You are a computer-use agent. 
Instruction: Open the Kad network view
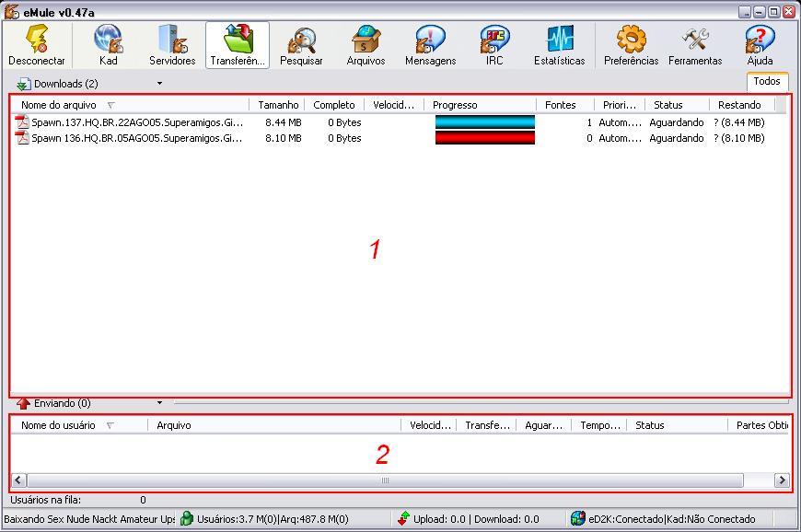109,45
